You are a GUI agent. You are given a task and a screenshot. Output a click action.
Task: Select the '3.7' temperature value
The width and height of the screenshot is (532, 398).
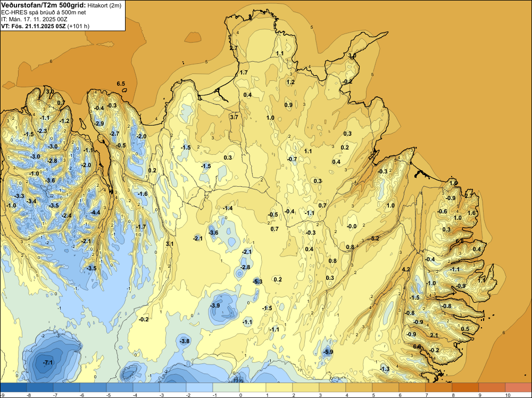pos(234,117)
